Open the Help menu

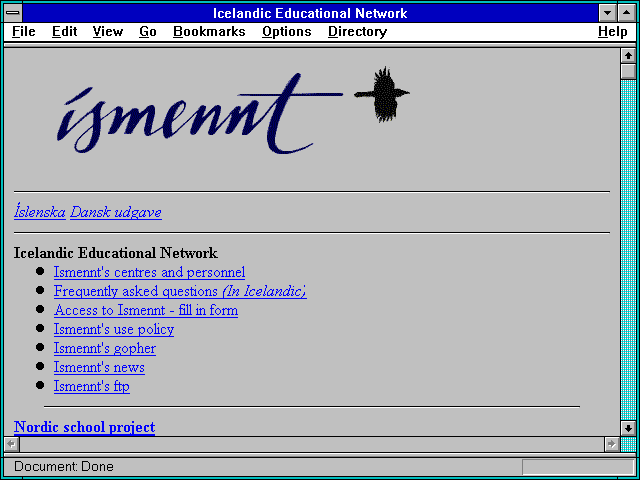tap(613, 32)
